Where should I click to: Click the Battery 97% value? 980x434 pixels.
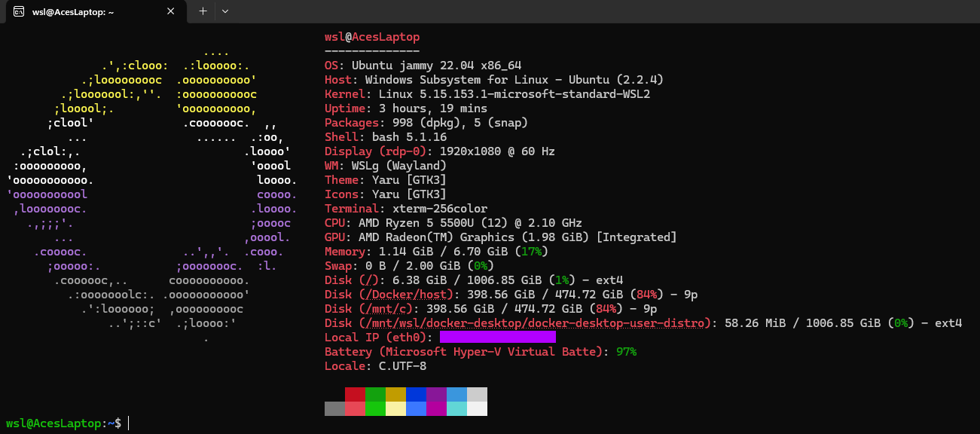tap(626, 352)
